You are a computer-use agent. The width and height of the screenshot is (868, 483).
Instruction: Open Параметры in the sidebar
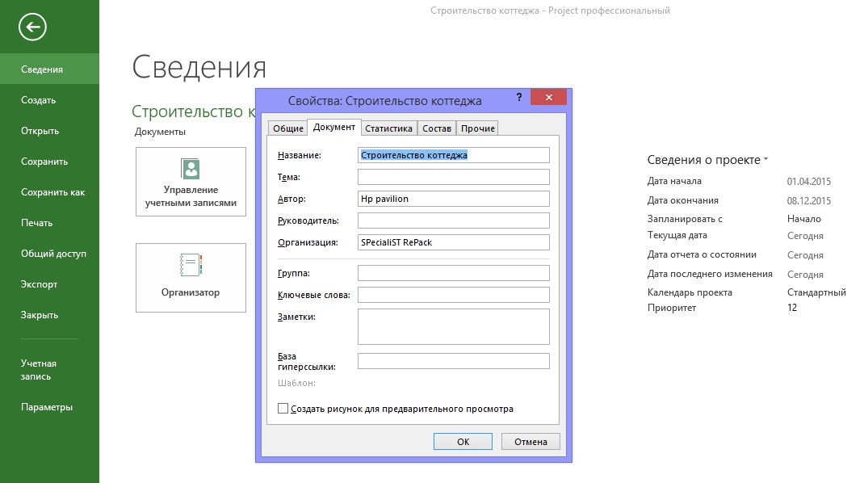tap(47, 407)
